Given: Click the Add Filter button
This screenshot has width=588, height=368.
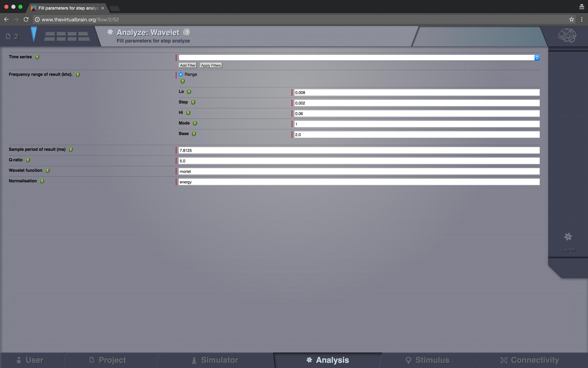Looking at the screenshot, I should [188, 65].
